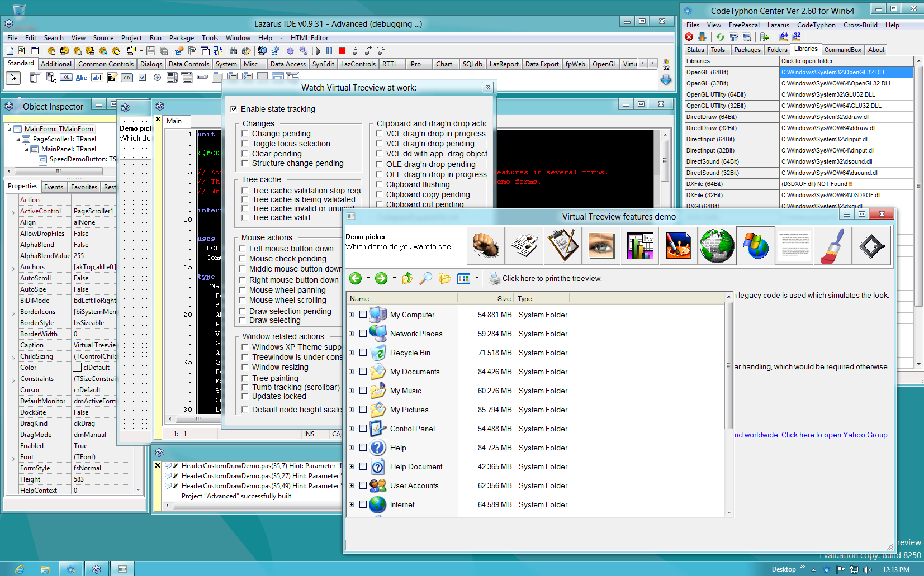The image size is (924, 576).
Task: Click the binoculars Find icon in Lazarus
Action: pyautogui.click(x=233, y=51)
